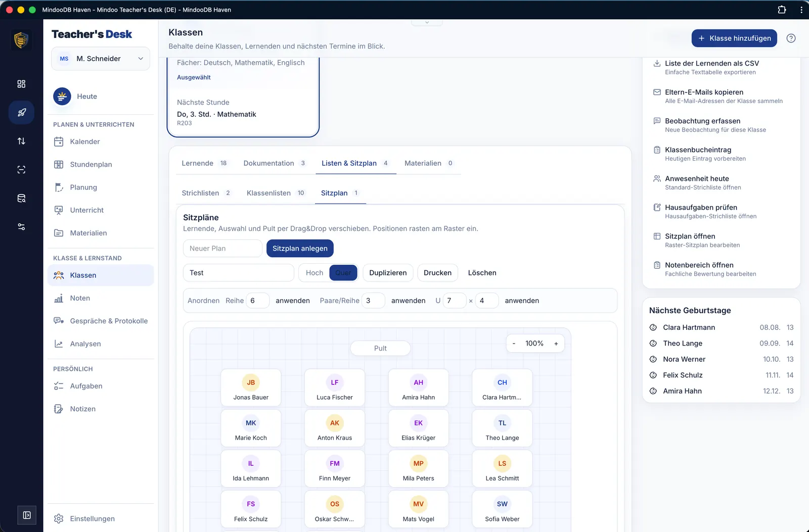
Task: Click Klasse hinzufügen button
Action: 734,38
